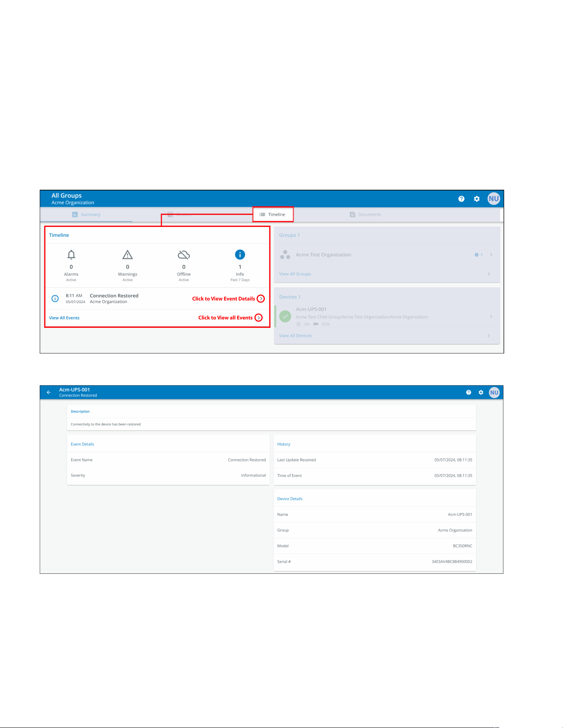Click NU avatar in Acm-UPS-001 header
The width and height of the screenshot is (563, 728).
click(x=494, y=392)
